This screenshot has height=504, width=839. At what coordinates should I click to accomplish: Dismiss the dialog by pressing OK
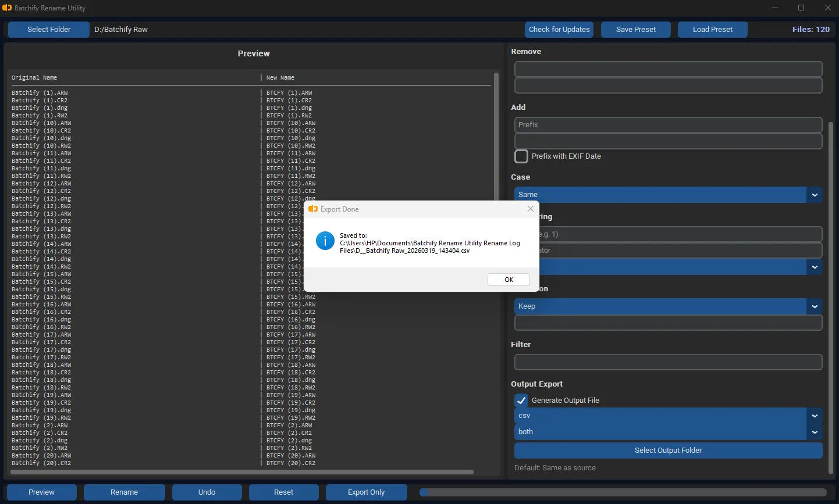point(509,279)
